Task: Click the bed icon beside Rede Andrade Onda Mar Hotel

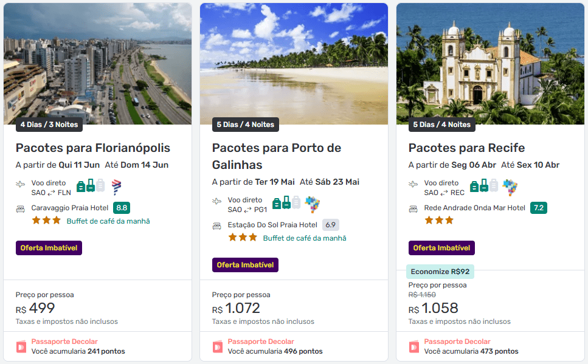Action: pyautogui.click(x=413, y=208)
